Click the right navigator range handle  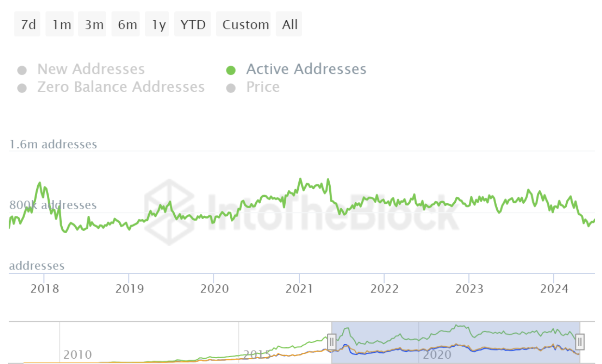point(580,342)
